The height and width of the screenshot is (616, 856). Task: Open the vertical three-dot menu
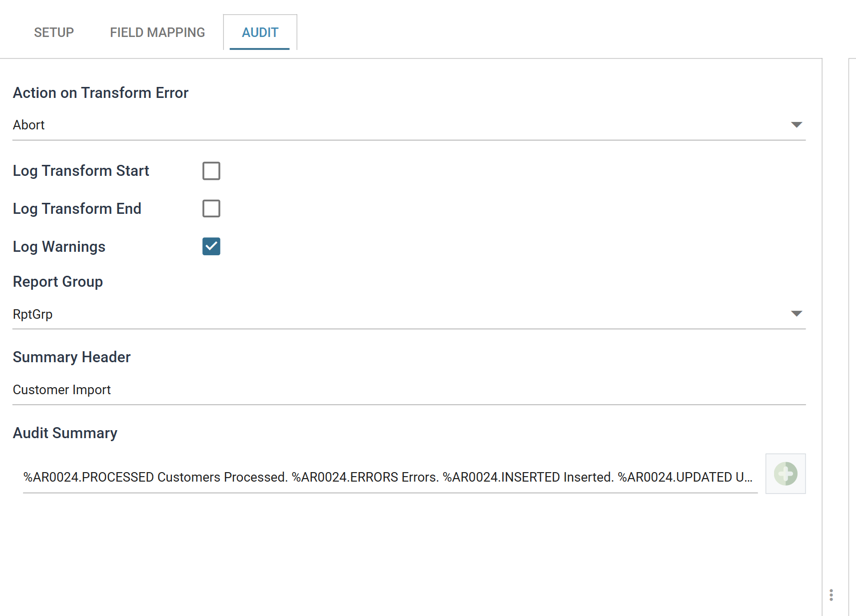[x=831, y=595]
